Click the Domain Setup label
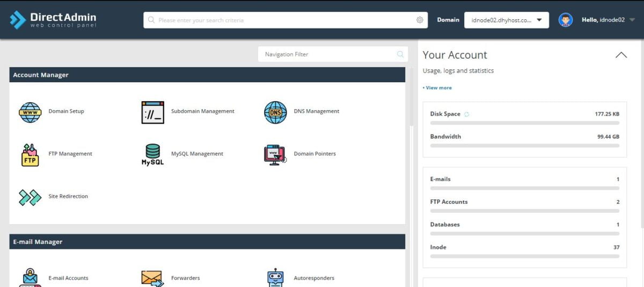This screenshot has height=287, width=644. (x=66, y=111)
